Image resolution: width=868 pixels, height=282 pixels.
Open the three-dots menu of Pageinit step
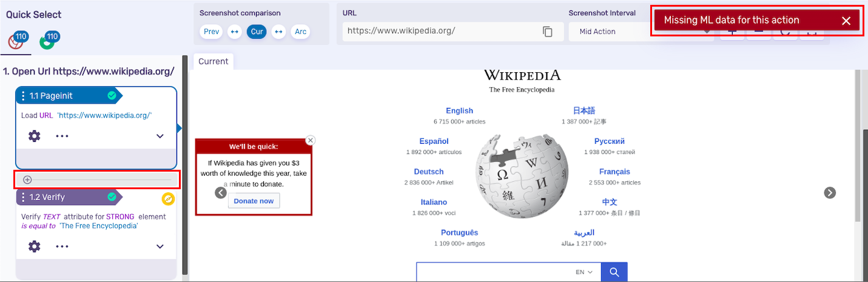click(x=62, y=136)
